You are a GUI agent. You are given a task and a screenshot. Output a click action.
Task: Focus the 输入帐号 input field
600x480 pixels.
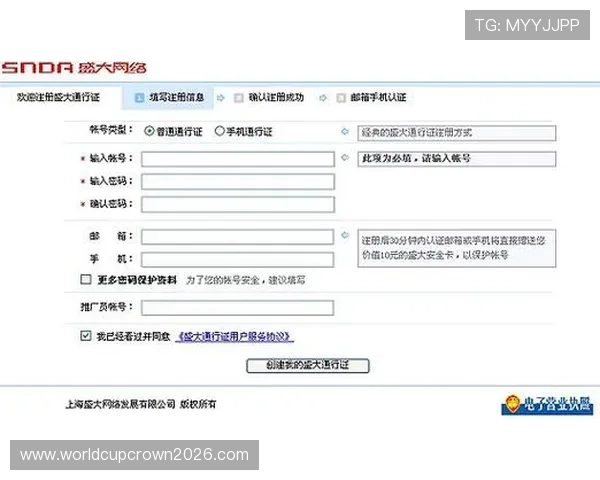click(238, 159)
